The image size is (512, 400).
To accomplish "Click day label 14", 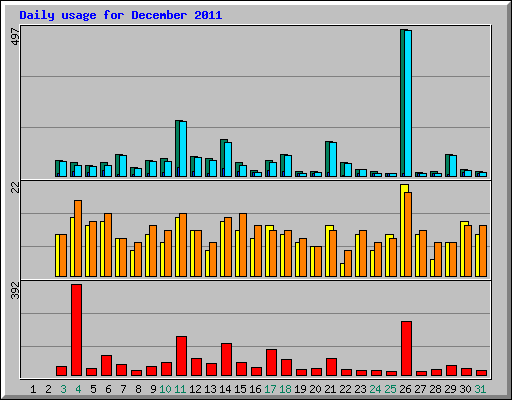I will point(225,389).
